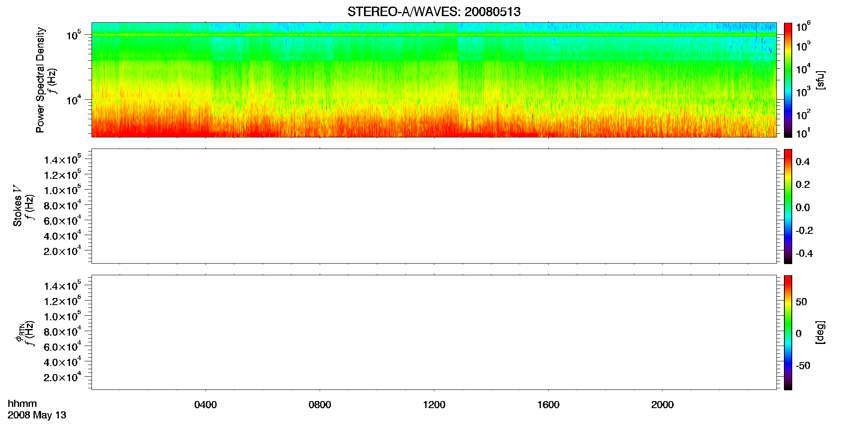Click the hhmm time format label
Screen dimensions: 868x447
pyautogui.click(x=22, y=404)
